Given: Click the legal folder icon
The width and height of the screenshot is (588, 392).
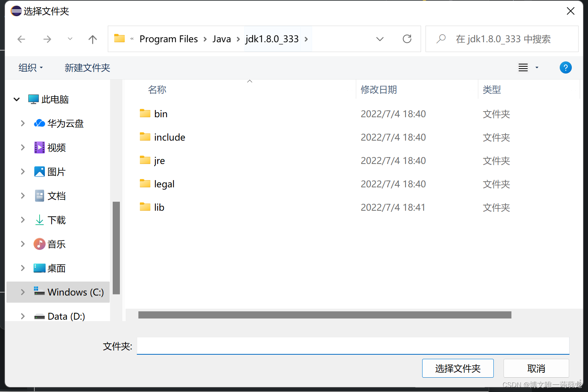Looking at the screenshot, I should 145,184.
